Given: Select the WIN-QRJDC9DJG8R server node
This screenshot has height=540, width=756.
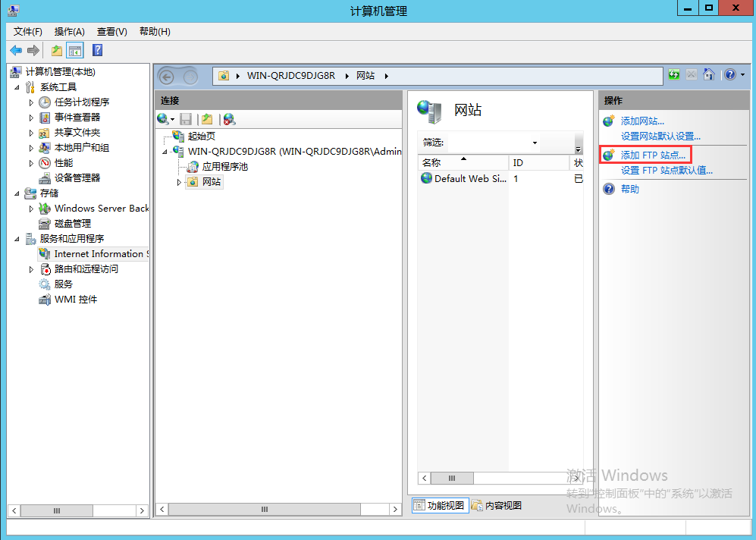Looking at the screenshot, I should (294, 152).
